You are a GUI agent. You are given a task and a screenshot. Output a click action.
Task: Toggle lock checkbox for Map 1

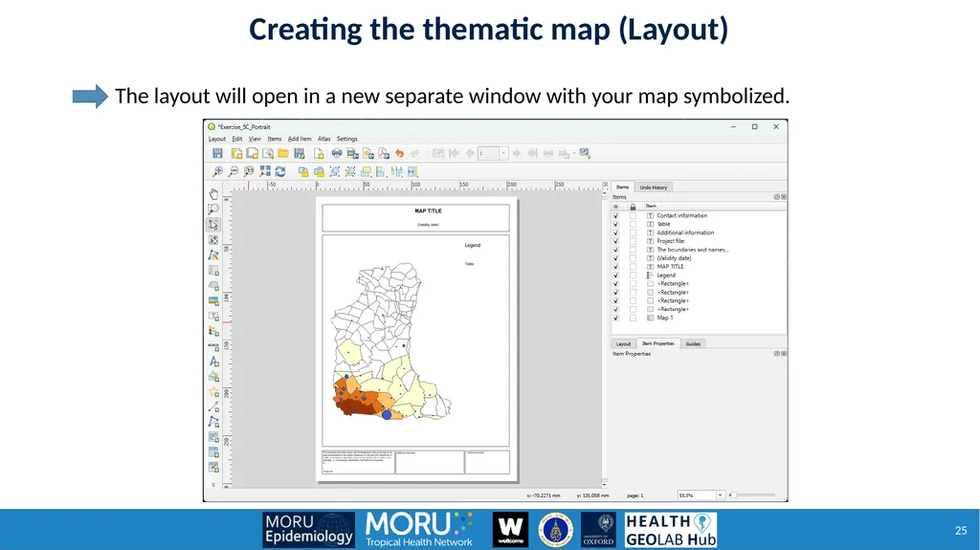633,319
